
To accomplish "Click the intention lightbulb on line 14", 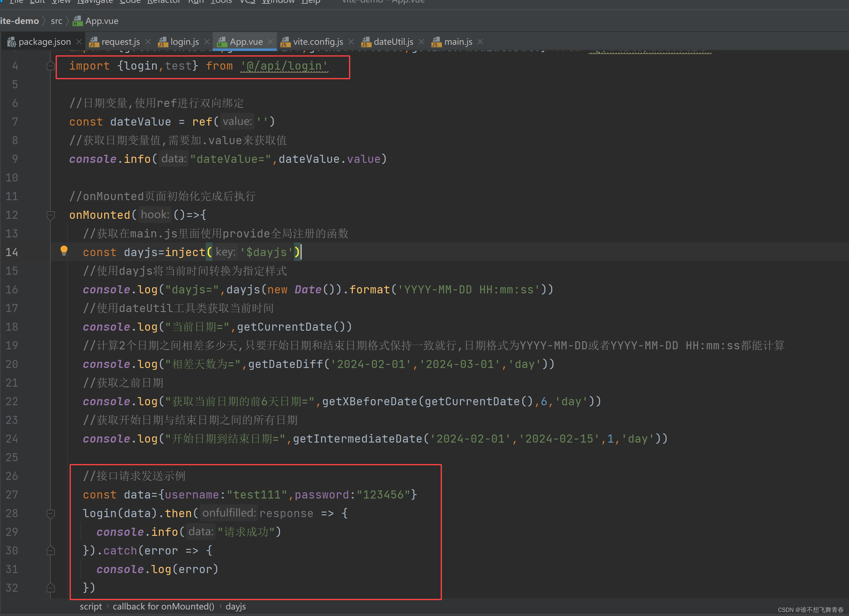I will coord(64,251).
